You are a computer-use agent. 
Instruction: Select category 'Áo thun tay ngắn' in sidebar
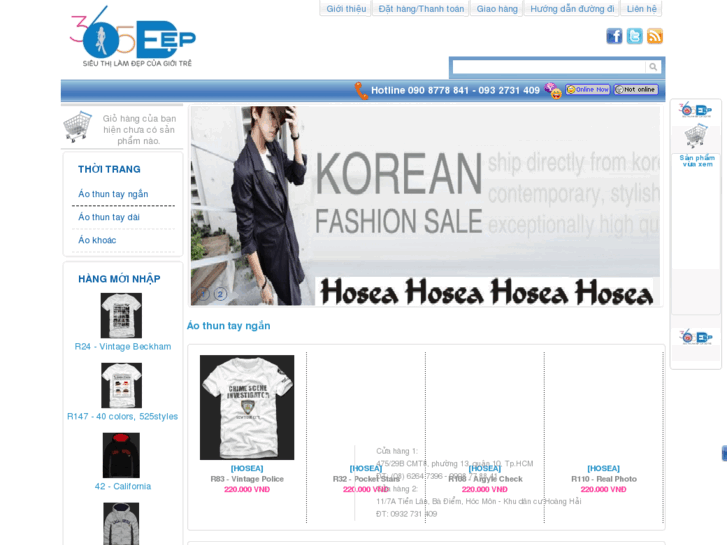click(x=113, y=194)
